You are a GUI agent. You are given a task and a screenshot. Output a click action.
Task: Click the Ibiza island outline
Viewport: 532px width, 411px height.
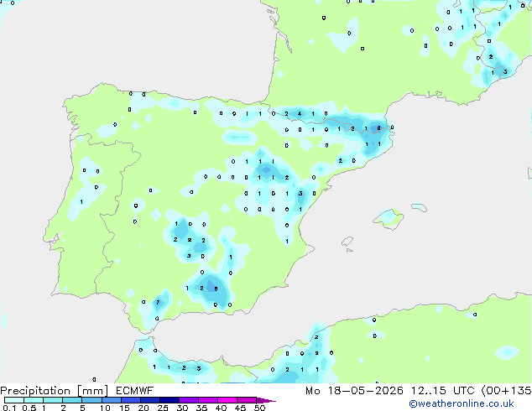[347, 242]
